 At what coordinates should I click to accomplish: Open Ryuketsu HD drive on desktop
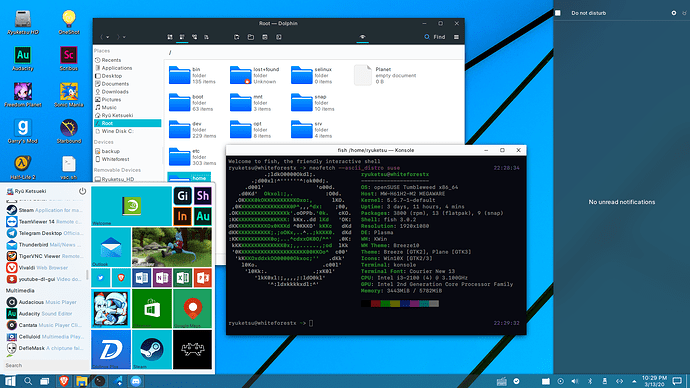pos(22,22)
